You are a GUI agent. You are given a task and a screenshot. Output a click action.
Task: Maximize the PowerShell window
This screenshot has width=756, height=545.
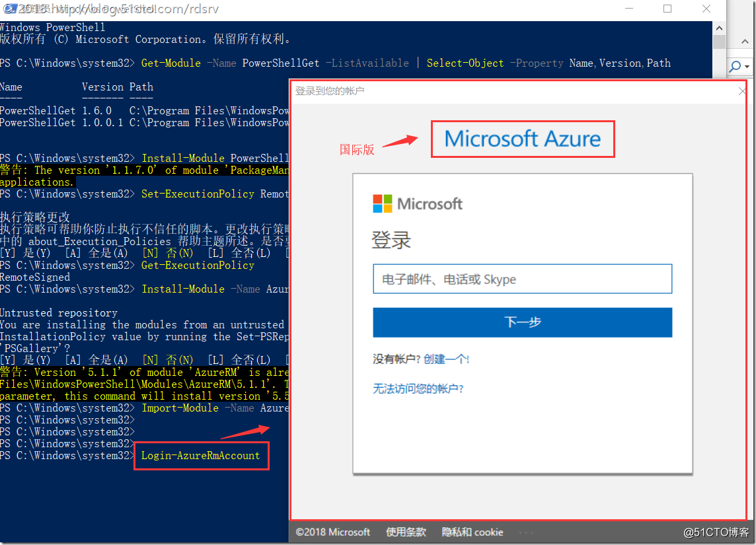(667, 9)
